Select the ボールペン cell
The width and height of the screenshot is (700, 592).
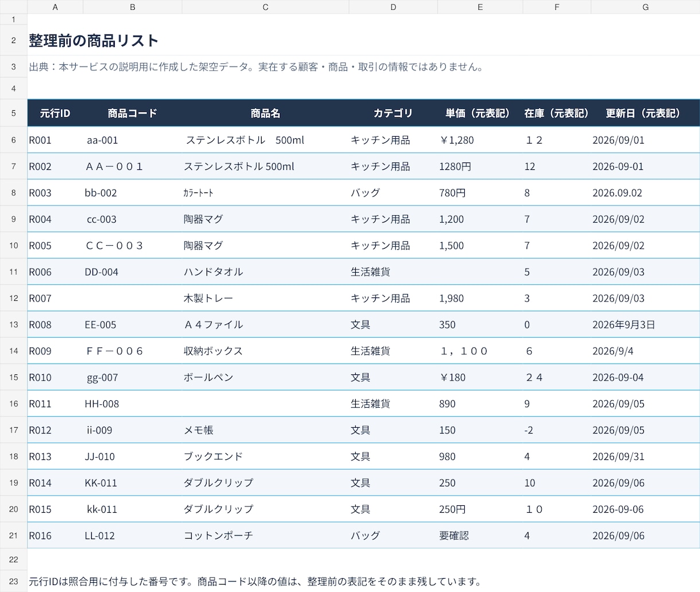(x=266, y=377)
